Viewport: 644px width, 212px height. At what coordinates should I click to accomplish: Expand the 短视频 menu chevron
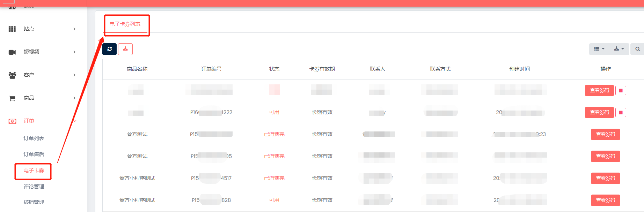[x=74, y=52]
